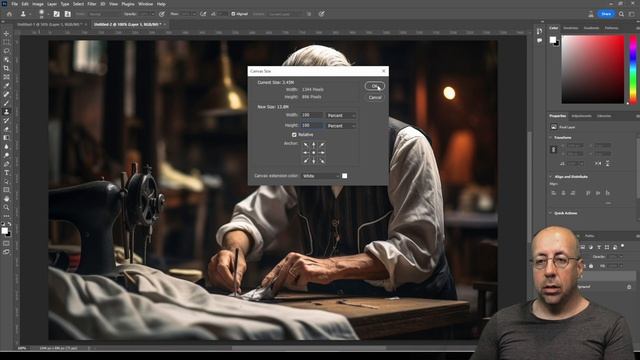The width and height of the screenshot is (640, 360).
Task: Select the Move tool
Action: pos(6,33)
